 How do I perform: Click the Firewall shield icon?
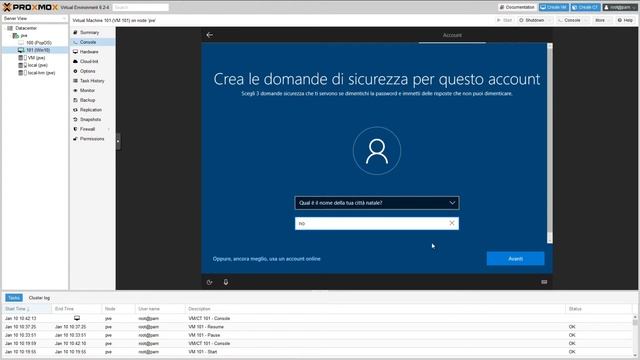(x=75, y=129)
